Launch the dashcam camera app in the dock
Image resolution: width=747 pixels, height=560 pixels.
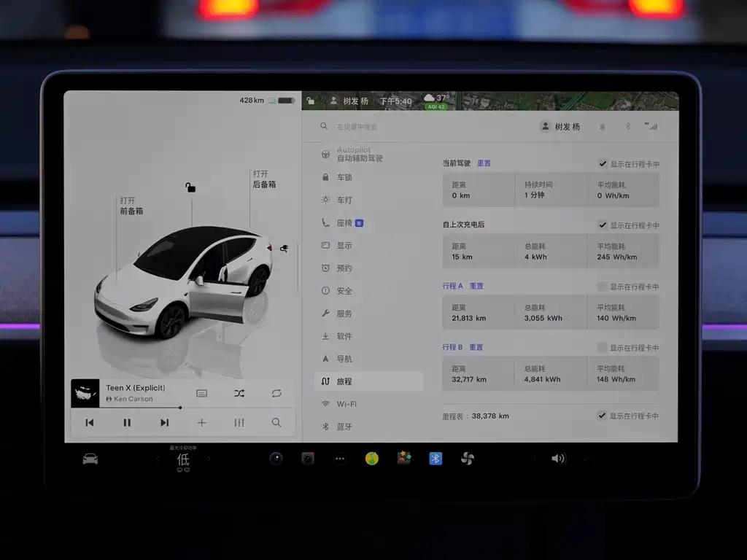click(308, 459)
